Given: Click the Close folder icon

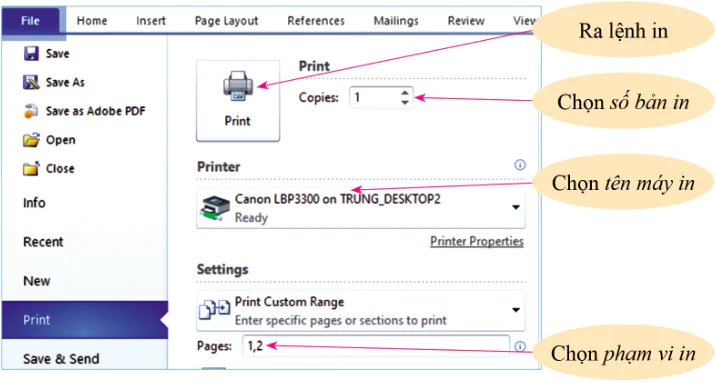Looking at the screenshot, I should pos(31,168).
